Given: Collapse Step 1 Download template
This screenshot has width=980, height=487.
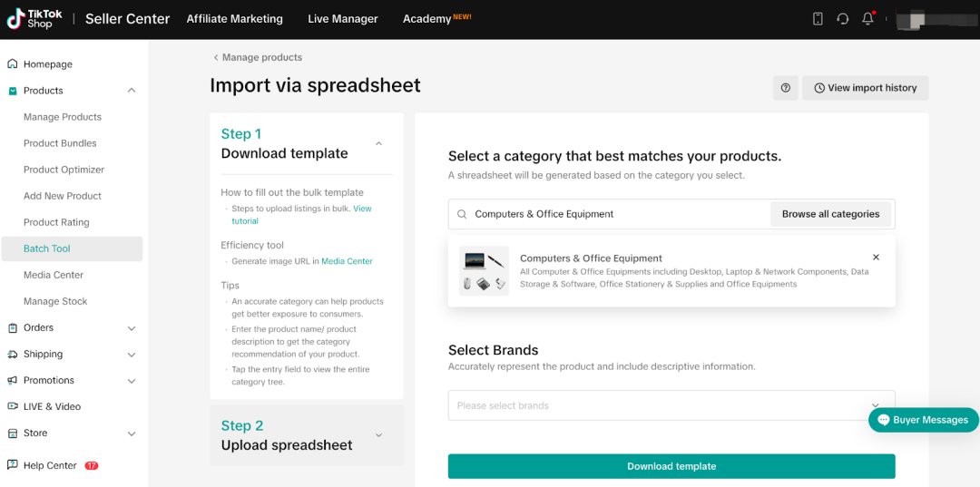Looking at the screenshot, I should (378, 143).
